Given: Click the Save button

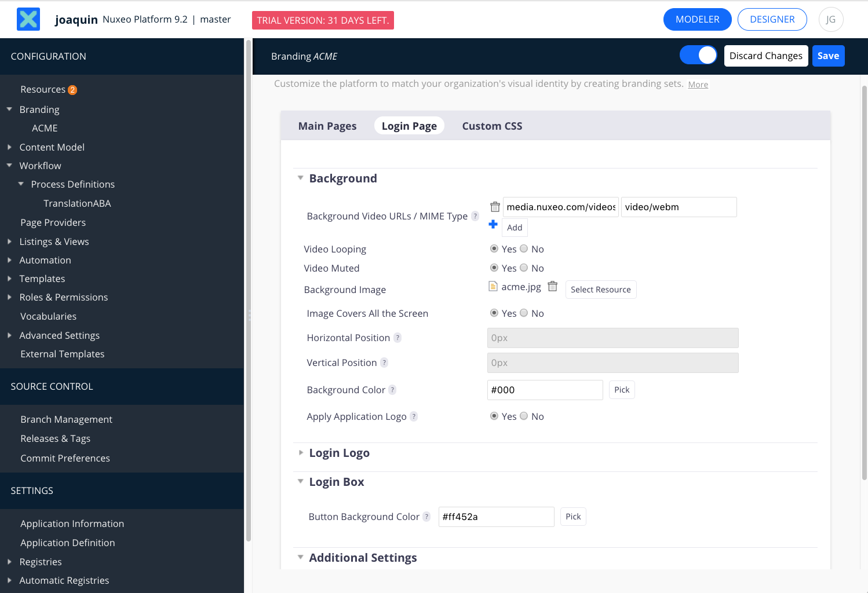Looking at the screenshot, I should coord(828,56).
